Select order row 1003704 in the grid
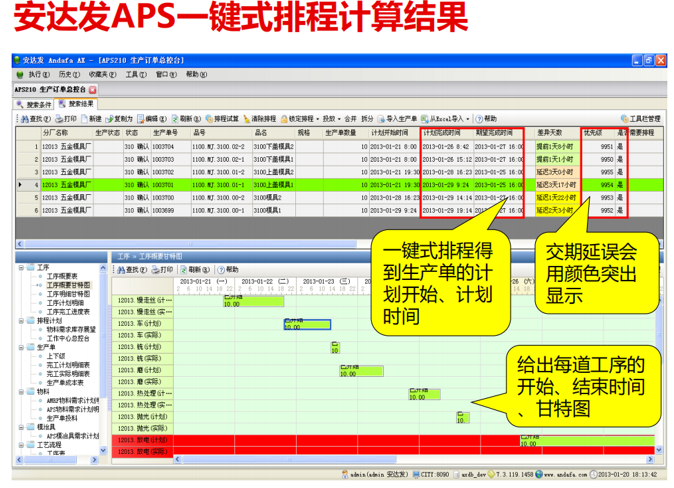674x488 pixels. click(x=340, y=147)
